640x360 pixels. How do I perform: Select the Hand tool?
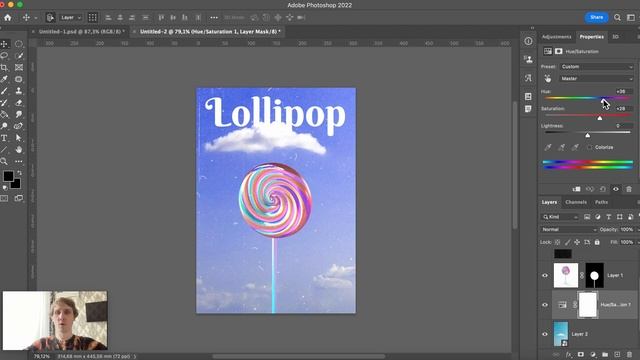tap(19, 150)
